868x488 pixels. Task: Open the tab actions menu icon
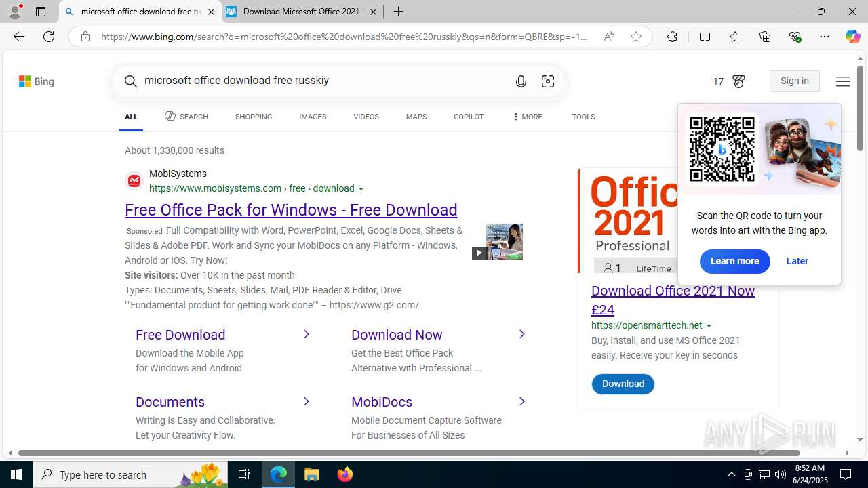point(41,12)
